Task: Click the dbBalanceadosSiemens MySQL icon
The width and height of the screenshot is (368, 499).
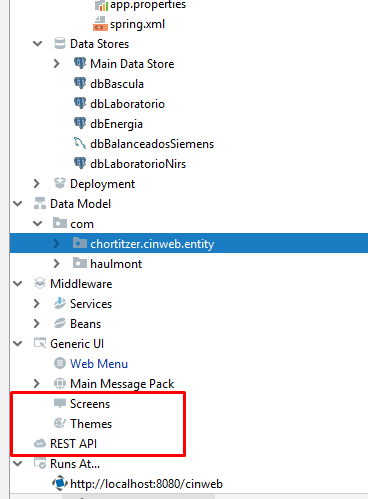Action: pyautogui.click(x=80, y=143)
